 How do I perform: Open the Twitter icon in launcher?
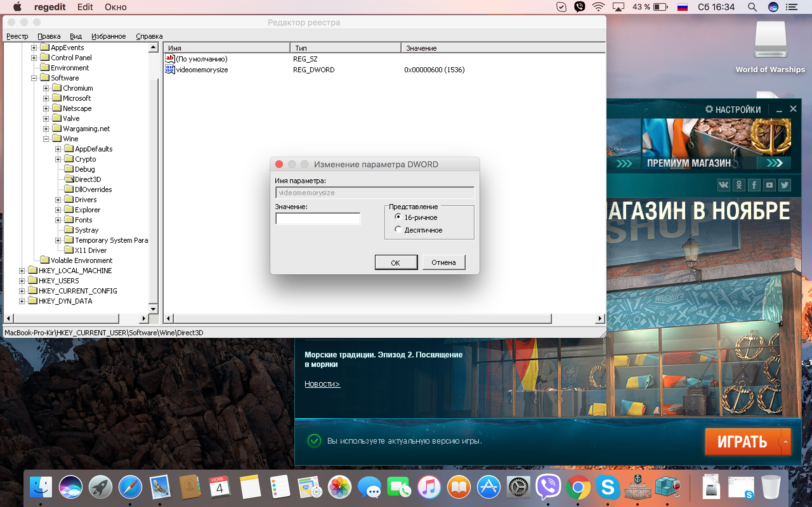(784, 185)
